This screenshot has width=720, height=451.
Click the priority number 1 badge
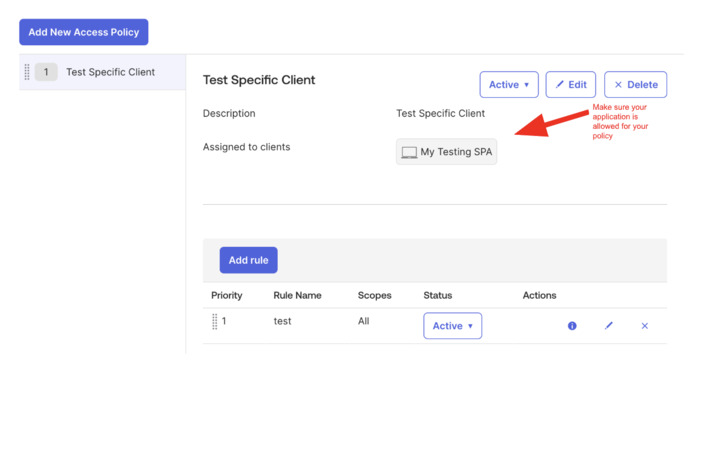point(46,72)
